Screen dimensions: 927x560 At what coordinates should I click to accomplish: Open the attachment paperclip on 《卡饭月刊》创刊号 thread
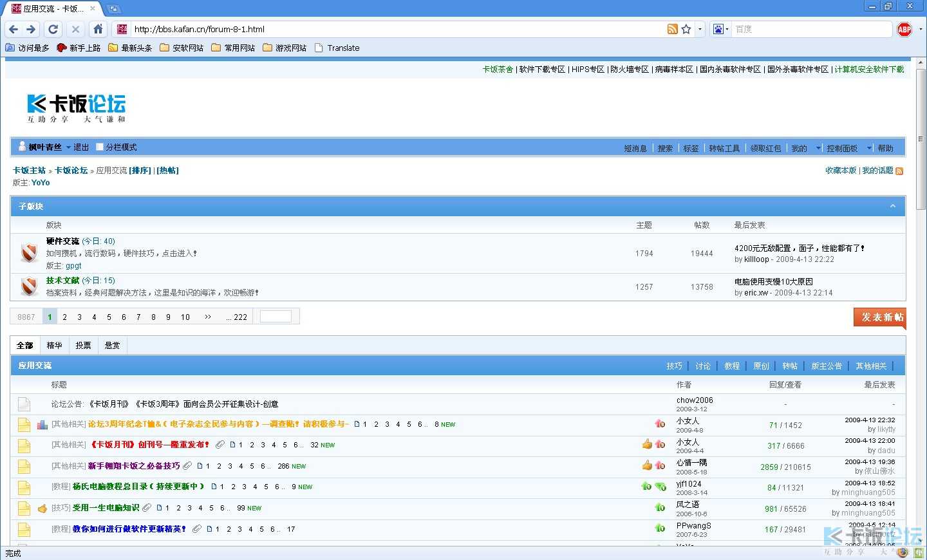pyautogui.click(x=220, y=445)
